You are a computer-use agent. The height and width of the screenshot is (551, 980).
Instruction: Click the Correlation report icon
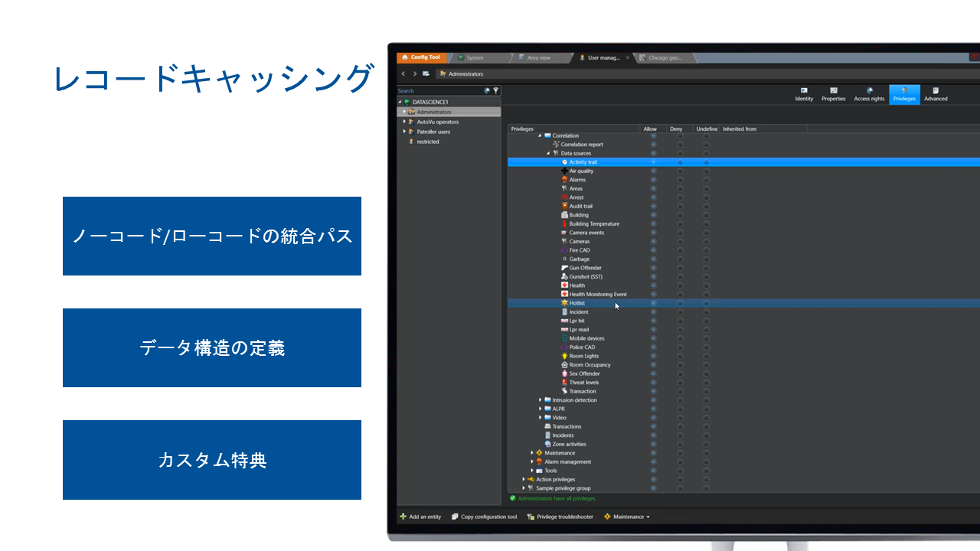pyautogui.click(x=556, y=145)
